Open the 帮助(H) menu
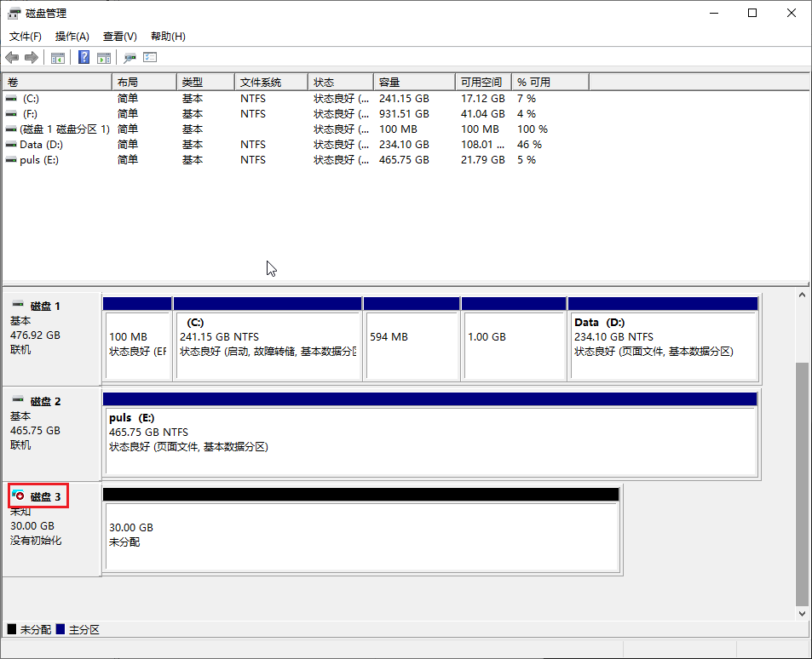This screenshot has height=659, width=812. tap(168, 37)
